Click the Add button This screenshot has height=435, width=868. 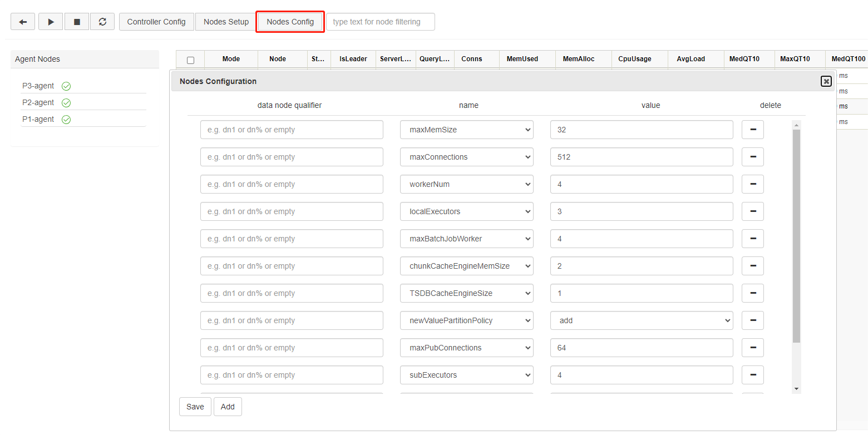pos(228,407)
